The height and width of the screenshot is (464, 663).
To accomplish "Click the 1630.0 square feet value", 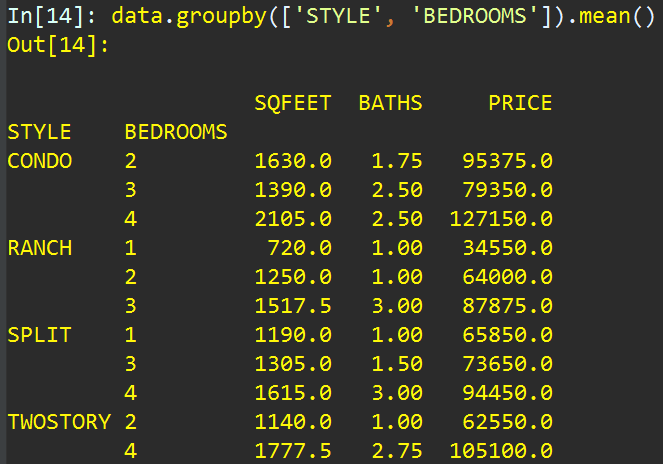I will (x=292, y=161).
